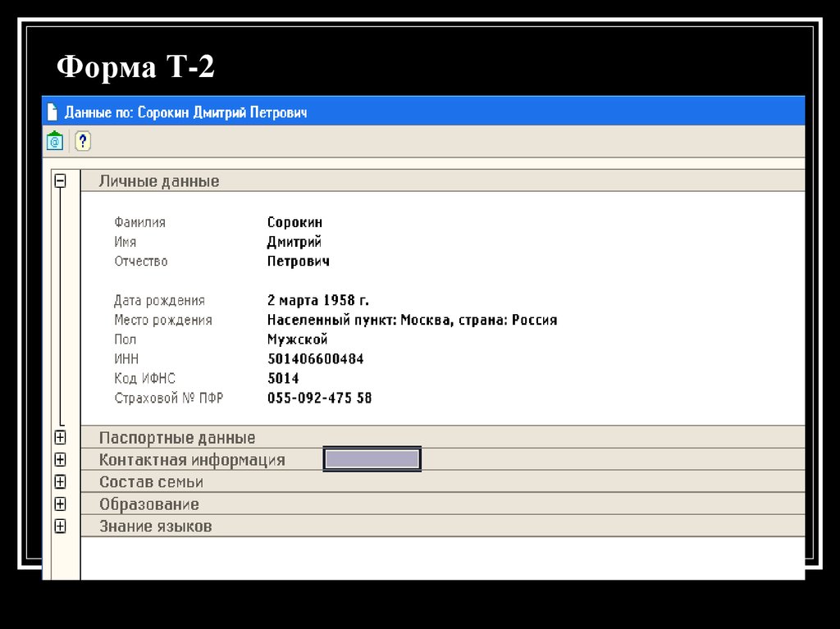
Task: Click the Страховой № ПФР value
Action: pos(320,398)
